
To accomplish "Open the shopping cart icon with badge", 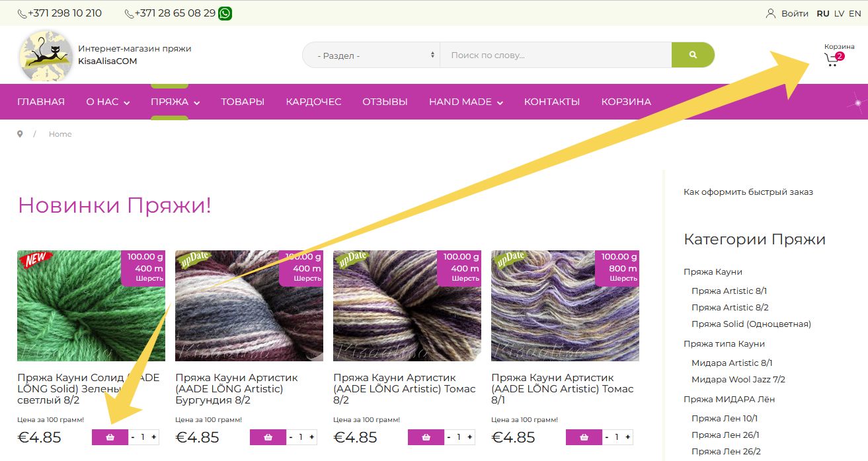I will pos(834,59).
